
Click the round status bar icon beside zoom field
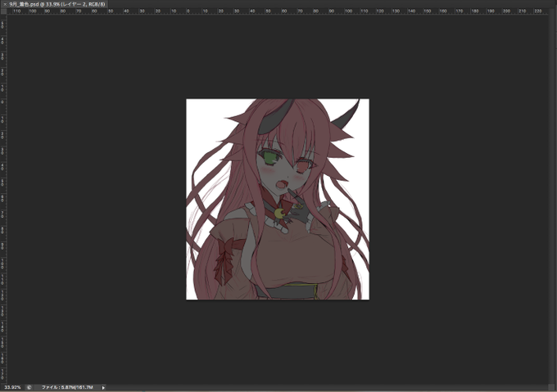point(29,387)
